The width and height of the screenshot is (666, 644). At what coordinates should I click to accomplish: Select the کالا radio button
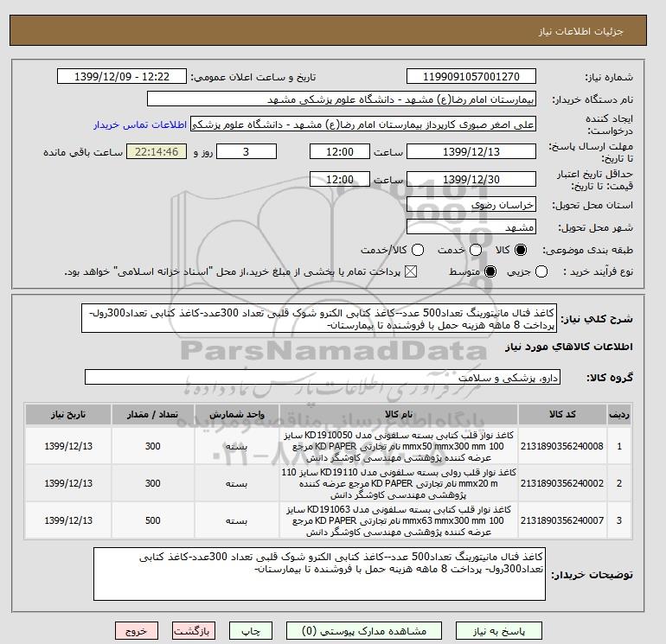pyautogui.click(x=521, y=250)
